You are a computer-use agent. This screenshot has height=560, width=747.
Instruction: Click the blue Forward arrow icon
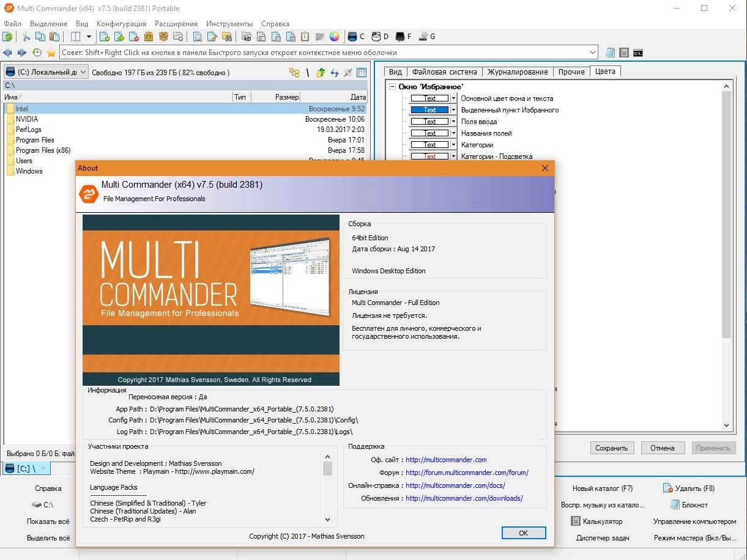pyautogui.click(x=22, y=53)
